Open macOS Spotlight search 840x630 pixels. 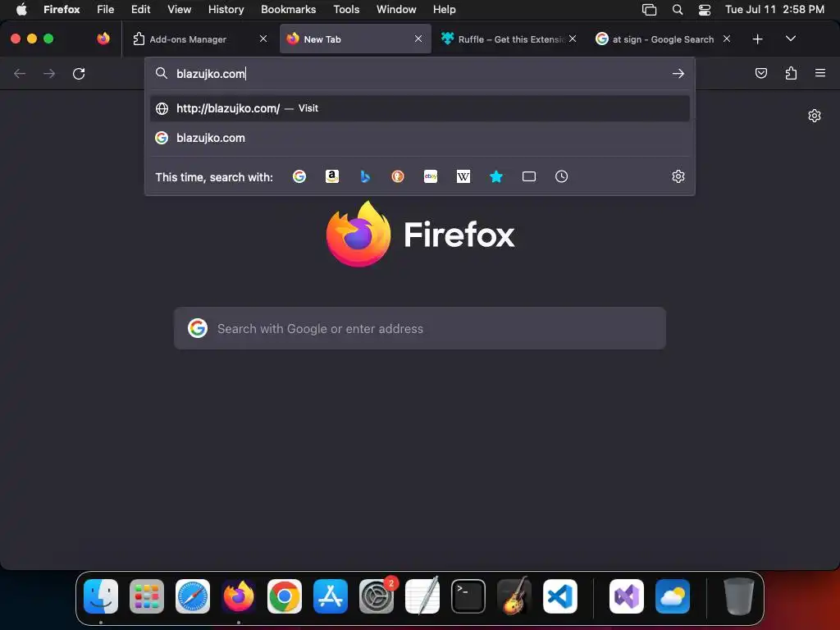pyautogui.click(x=678, y=9)
